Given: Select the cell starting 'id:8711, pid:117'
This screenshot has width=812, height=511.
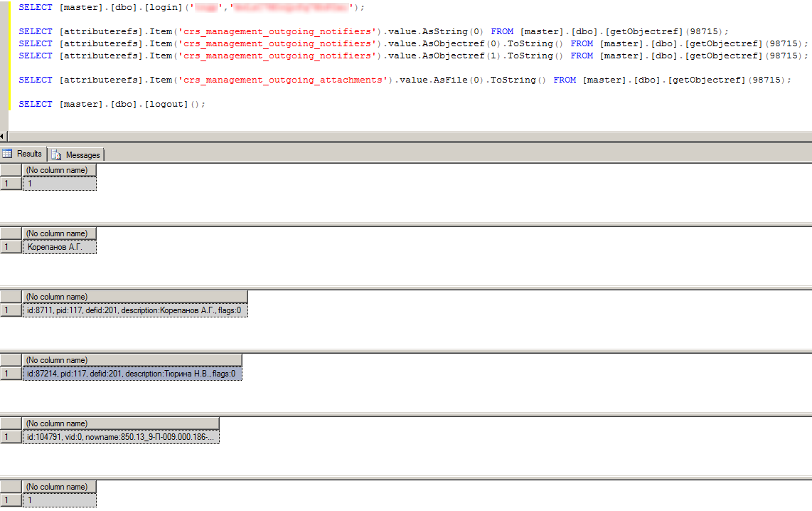Looking at the screenshot, I should [134, 310].
